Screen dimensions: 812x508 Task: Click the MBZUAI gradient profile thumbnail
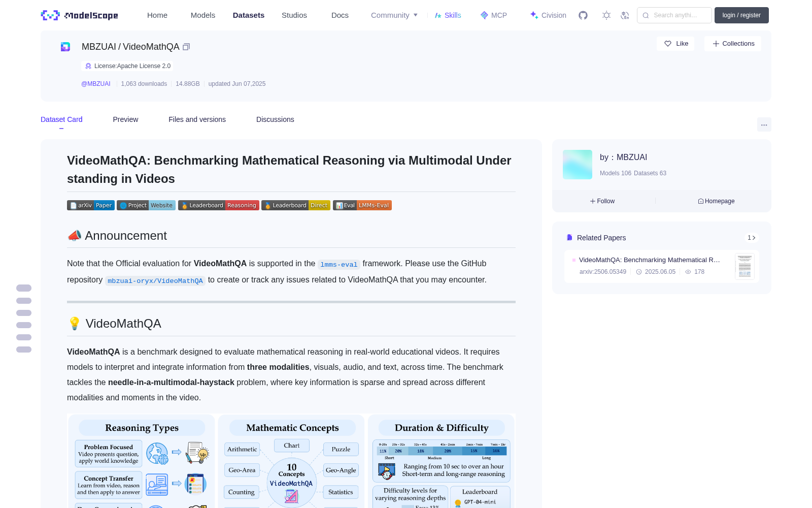(x=578, y=165)
